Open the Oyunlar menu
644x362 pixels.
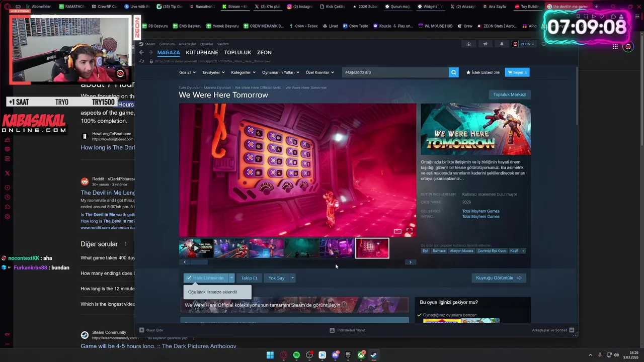point(207,44)
